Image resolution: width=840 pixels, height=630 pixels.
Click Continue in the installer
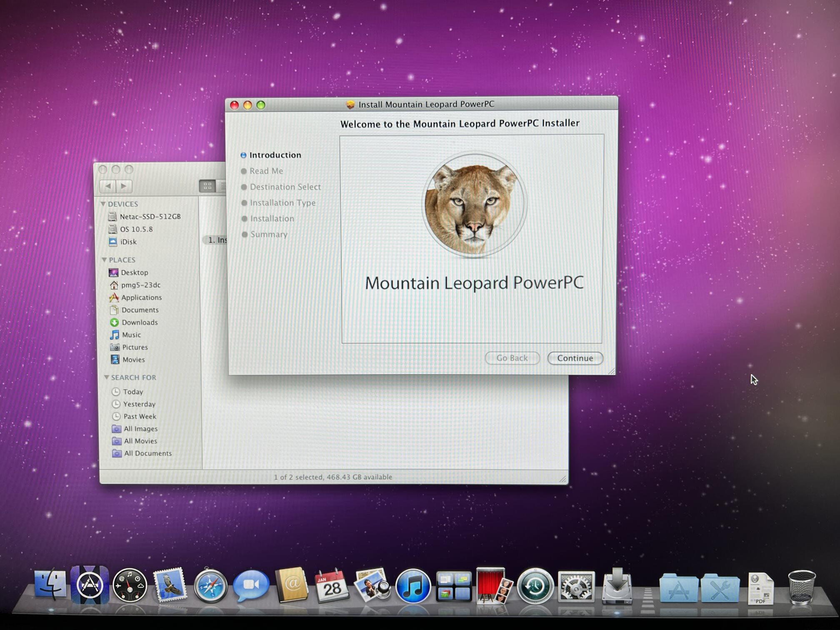(575, 358)
